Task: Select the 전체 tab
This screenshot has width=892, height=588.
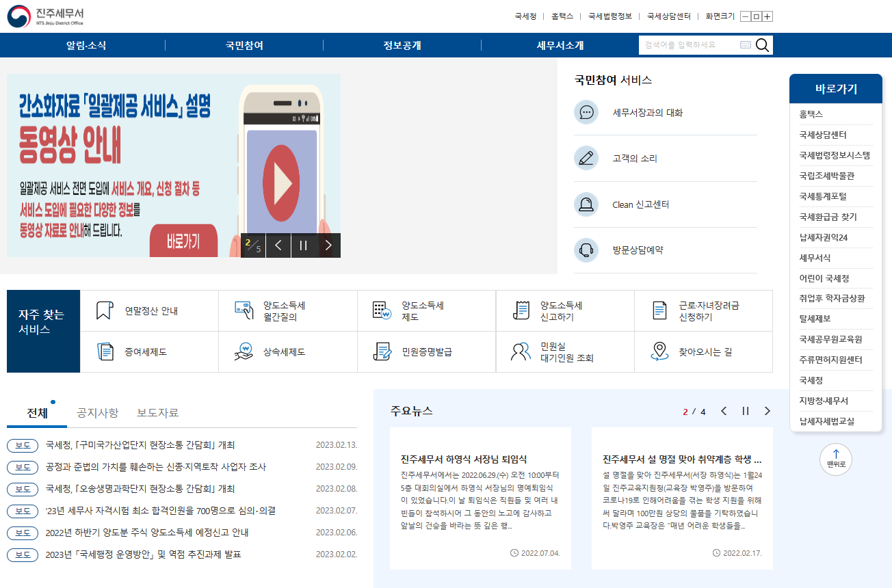Action: coord(37,412)
